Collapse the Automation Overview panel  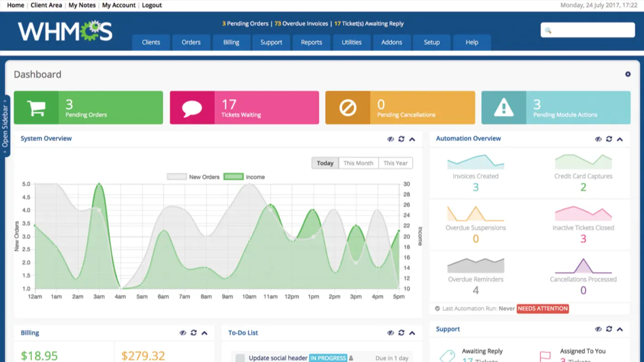(620, 139)
